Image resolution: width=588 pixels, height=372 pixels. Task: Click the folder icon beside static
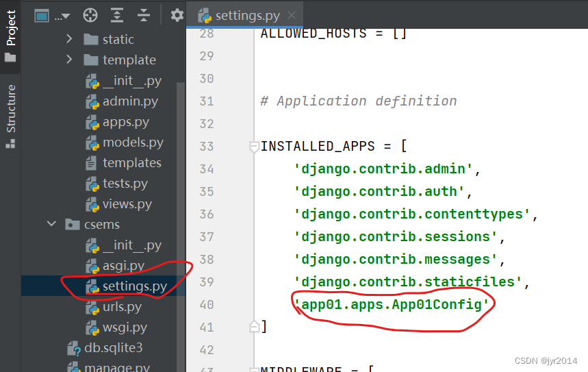(91, 39)
